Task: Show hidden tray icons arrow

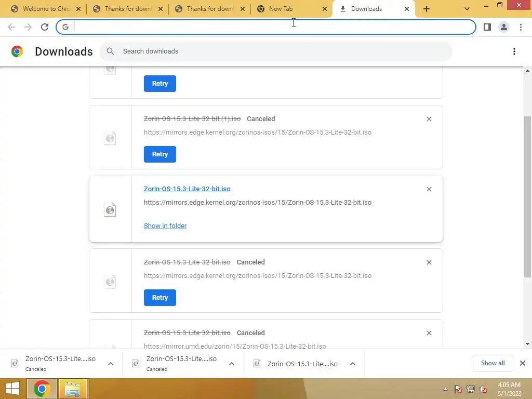Action: [445, 389]
